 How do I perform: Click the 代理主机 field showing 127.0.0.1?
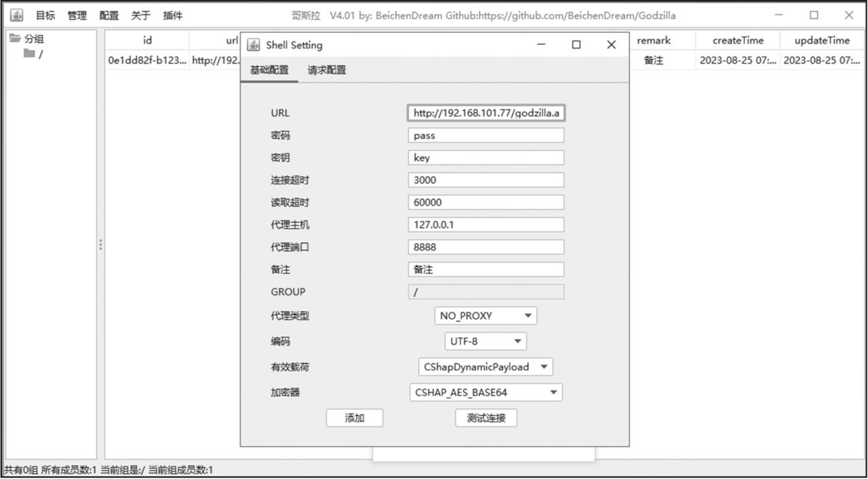486,225
